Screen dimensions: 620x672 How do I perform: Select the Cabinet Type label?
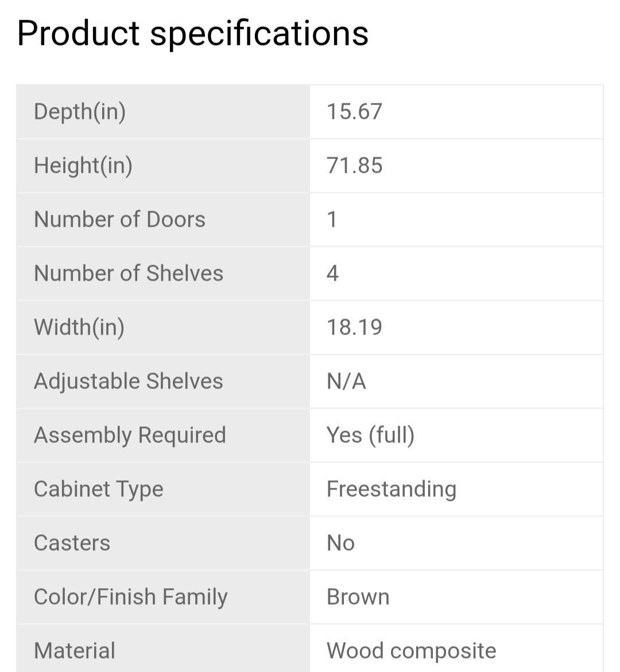(x=99, y=489)
